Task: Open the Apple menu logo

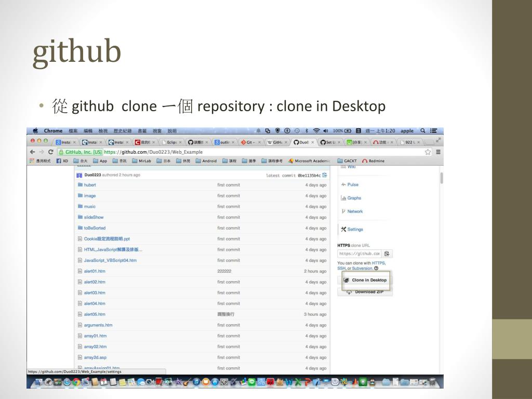Action: [x=35, y=130]
